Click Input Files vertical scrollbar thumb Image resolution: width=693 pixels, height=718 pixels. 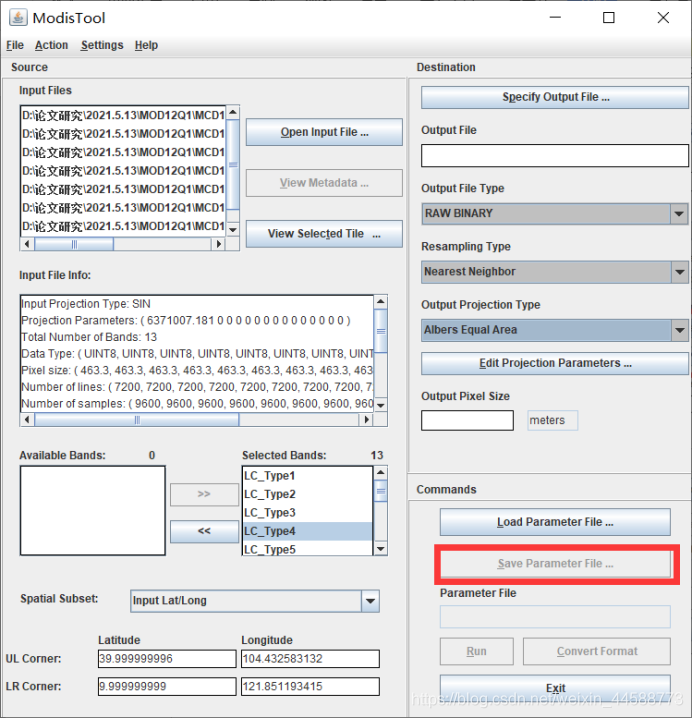click(x=233, y=164)
